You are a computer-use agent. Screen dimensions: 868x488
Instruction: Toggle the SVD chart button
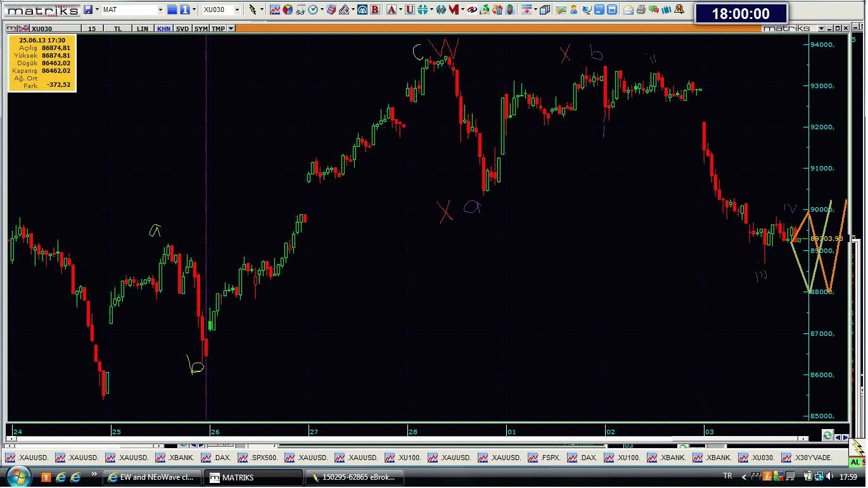pyautogui.click(x=182, y=29)
